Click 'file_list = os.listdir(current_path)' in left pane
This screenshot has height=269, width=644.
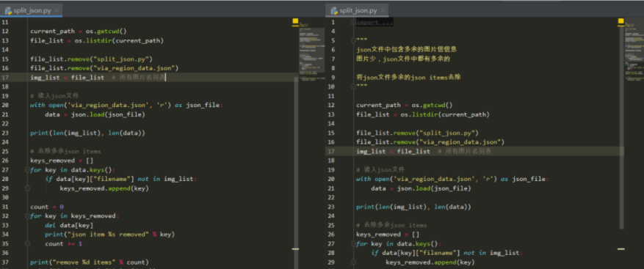[x=96, y=40]
